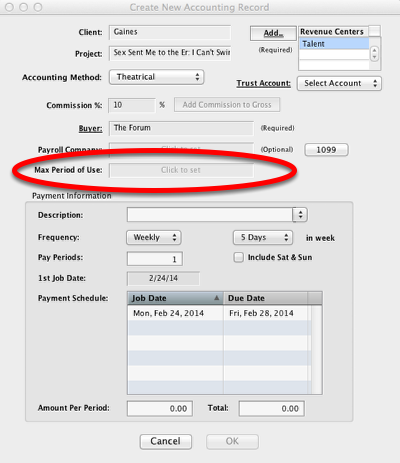Click the Due Date column header
Viewport: 400px width, 463px height.
tap(265, 298)
